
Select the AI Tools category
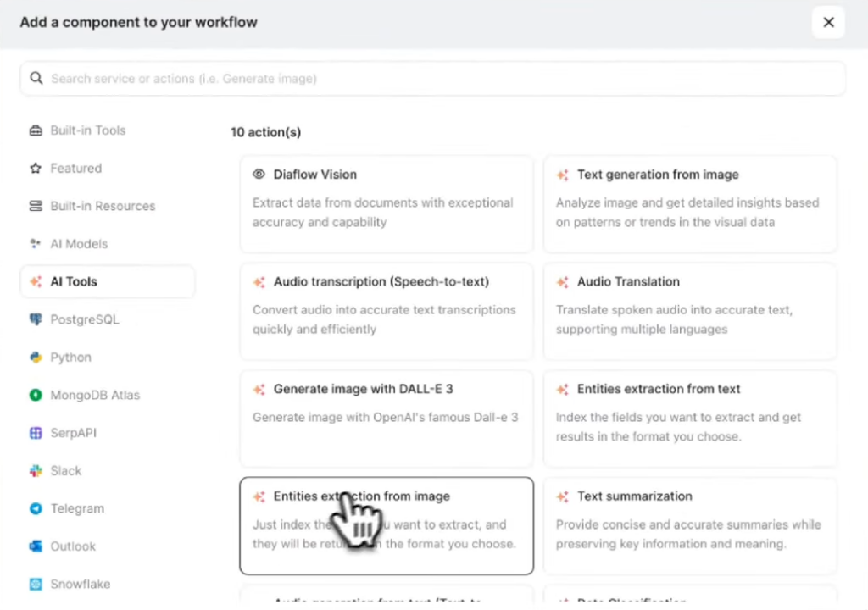pyautogui.click(x=107, y=282)
